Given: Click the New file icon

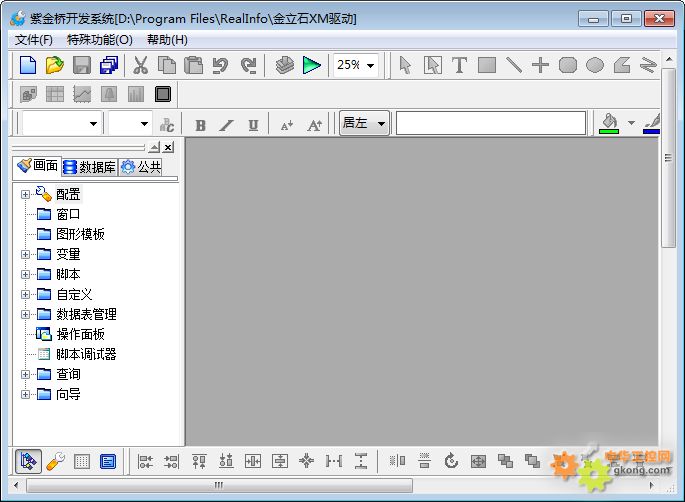Looking at the screenshot, I should point(28,65).
